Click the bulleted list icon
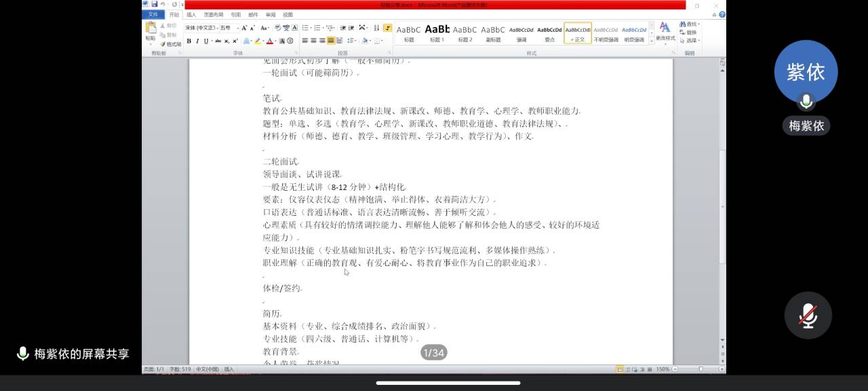The image size is (868, 391). (x=304, y=28)
